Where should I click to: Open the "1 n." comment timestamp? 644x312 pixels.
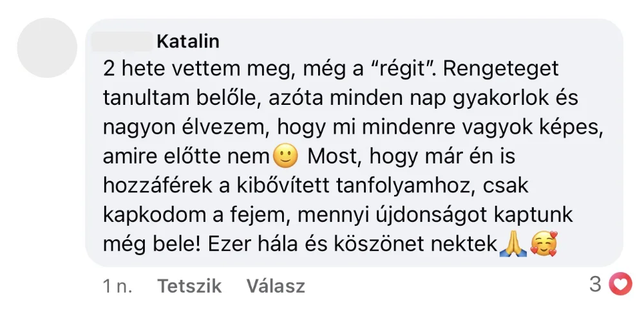[118, 286]
